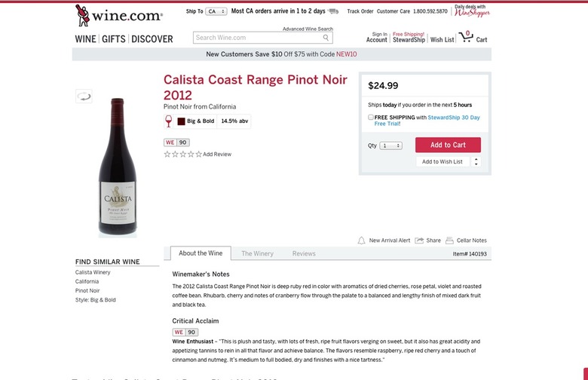The width and height of the screenshot is (588, 380).
Task: Open the Calista Winery link
Action: 93,272
